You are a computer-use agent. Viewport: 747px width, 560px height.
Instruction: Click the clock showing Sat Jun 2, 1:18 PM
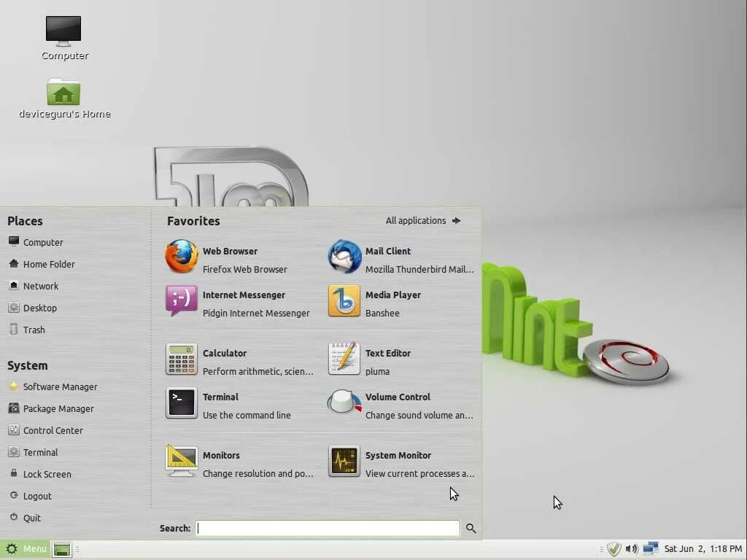(703, 548)
